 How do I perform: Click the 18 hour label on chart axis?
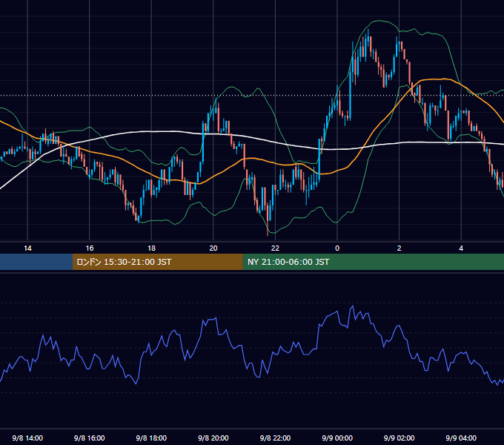click(151, 248)
